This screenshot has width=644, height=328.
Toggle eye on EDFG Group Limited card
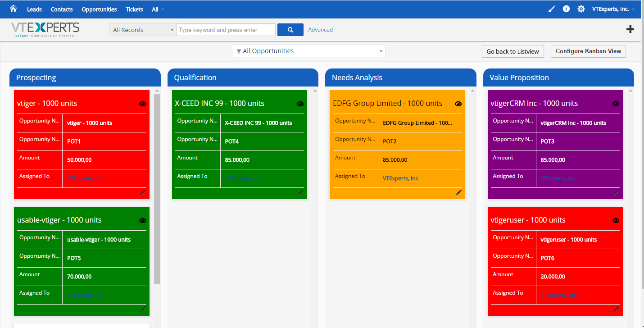click(x=458, y=104)
